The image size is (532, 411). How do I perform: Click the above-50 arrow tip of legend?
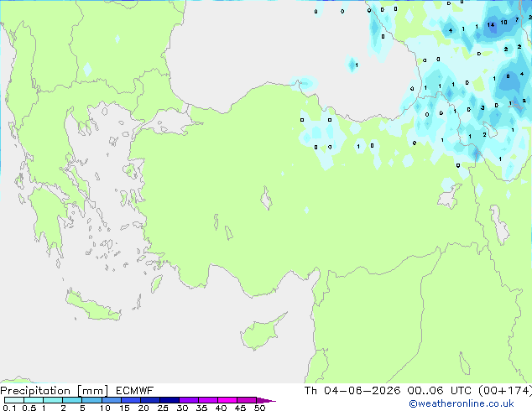(x=266, y=400)
